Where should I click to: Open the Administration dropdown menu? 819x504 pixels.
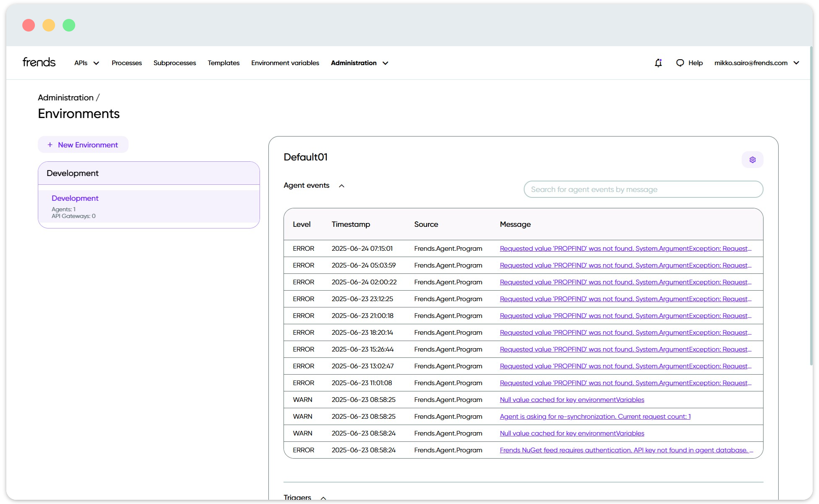click(359, 63)
